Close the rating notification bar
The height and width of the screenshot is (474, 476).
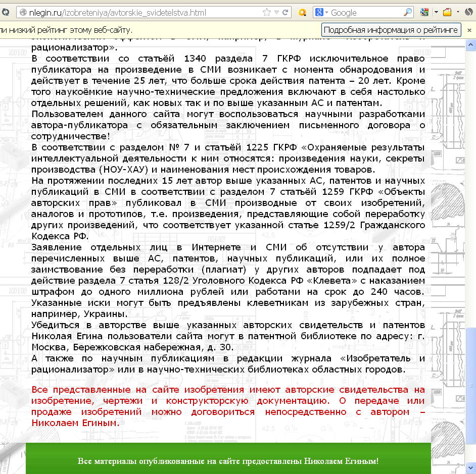(469, 30)
